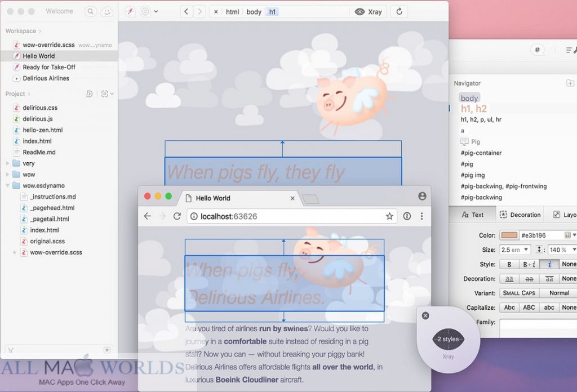
Task: Click the filter icon at sidebar bottom
Action: point(11,350)
